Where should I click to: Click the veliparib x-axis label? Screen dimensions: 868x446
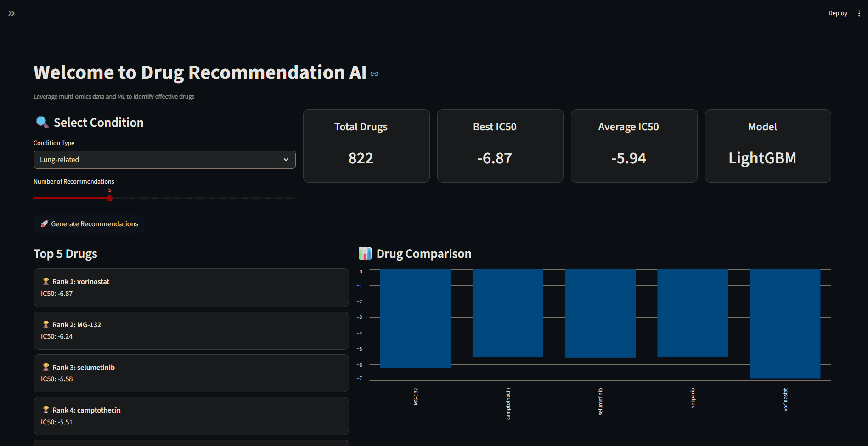(693, 398)
